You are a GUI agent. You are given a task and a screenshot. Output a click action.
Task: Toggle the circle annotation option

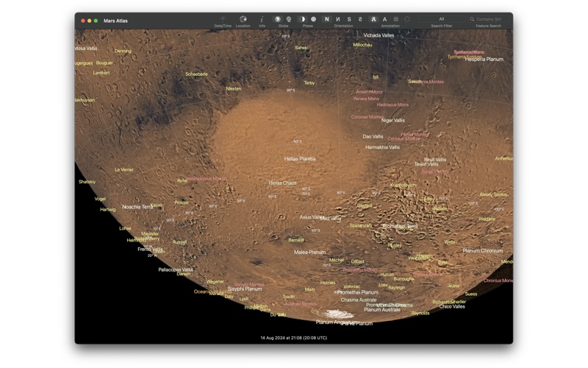coord(407,19)
